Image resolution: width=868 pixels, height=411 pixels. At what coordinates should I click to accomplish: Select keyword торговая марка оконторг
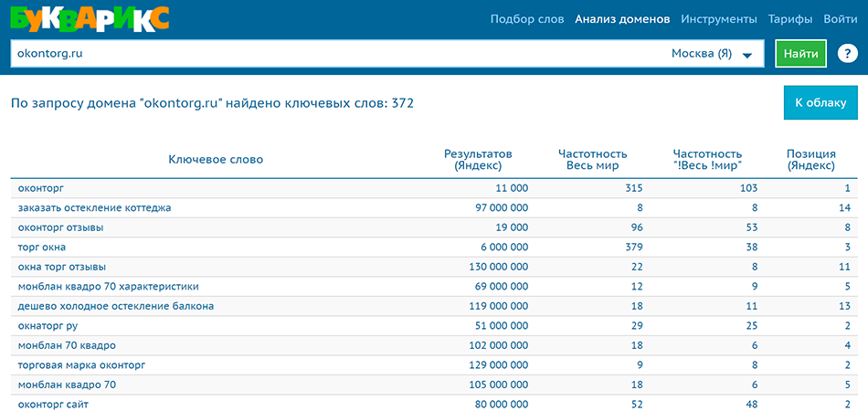(82, 365)
